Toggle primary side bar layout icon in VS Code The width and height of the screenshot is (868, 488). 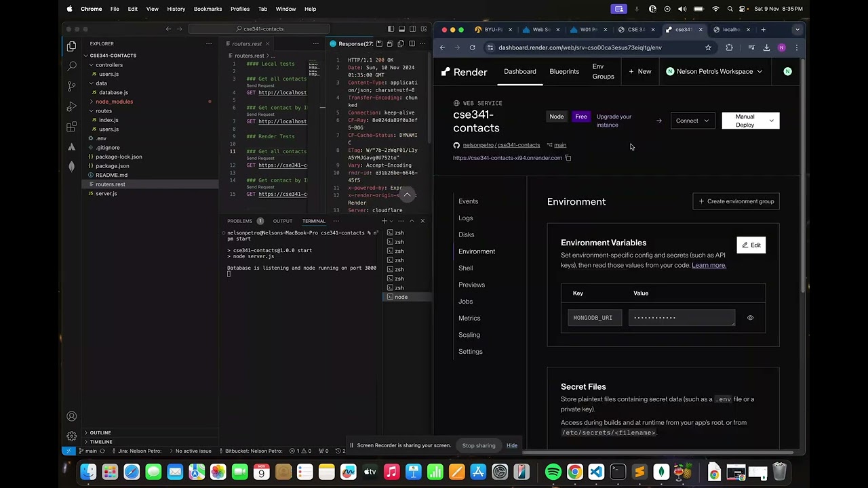coord(391,28)
